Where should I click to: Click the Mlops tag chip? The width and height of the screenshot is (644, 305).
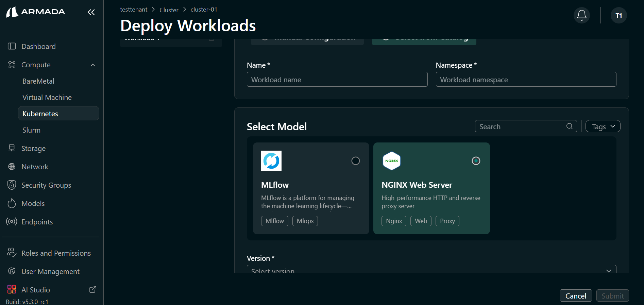pos(305,221)
